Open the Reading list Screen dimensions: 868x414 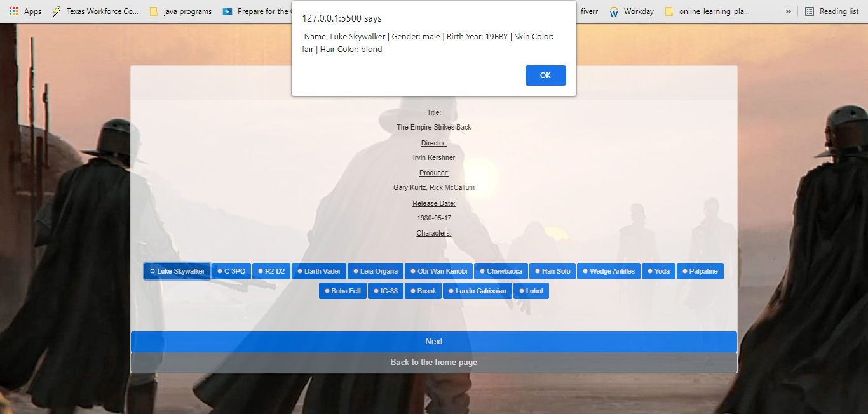832,11
